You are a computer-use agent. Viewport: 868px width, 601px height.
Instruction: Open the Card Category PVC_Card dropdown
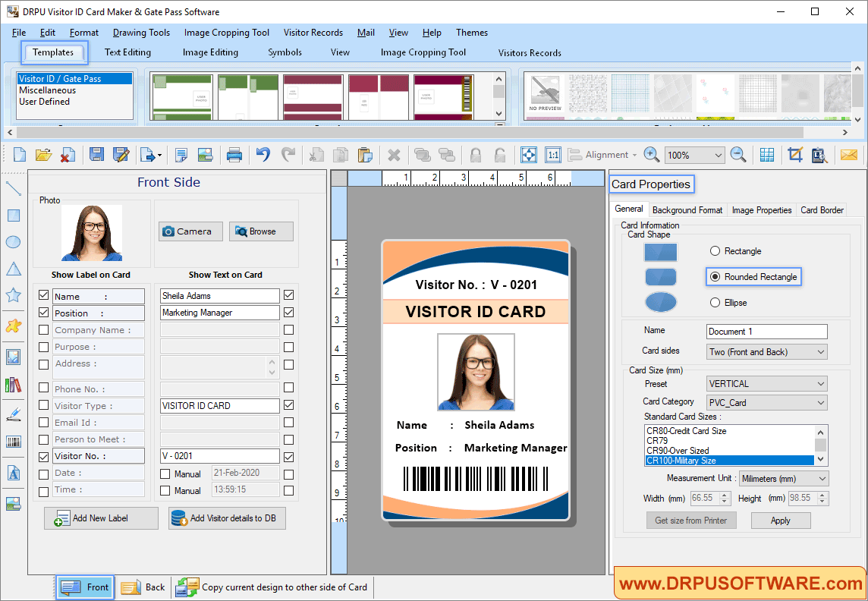[x=766, y=402]
